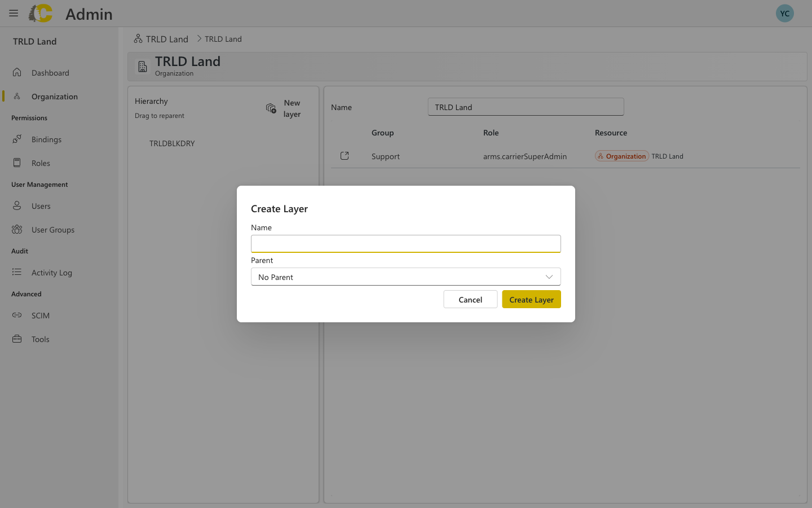812x508 pixels.
Task: Open the Support group via external link icon
Action: coord(345,156)
